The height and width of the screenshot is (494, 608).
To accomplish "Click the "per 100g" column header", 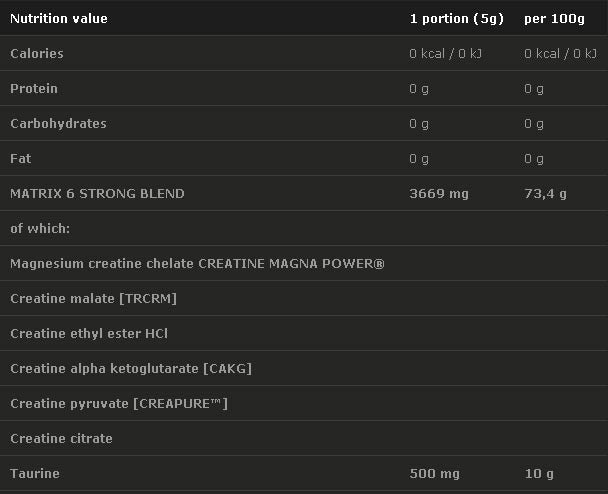I will coord(553,18).
